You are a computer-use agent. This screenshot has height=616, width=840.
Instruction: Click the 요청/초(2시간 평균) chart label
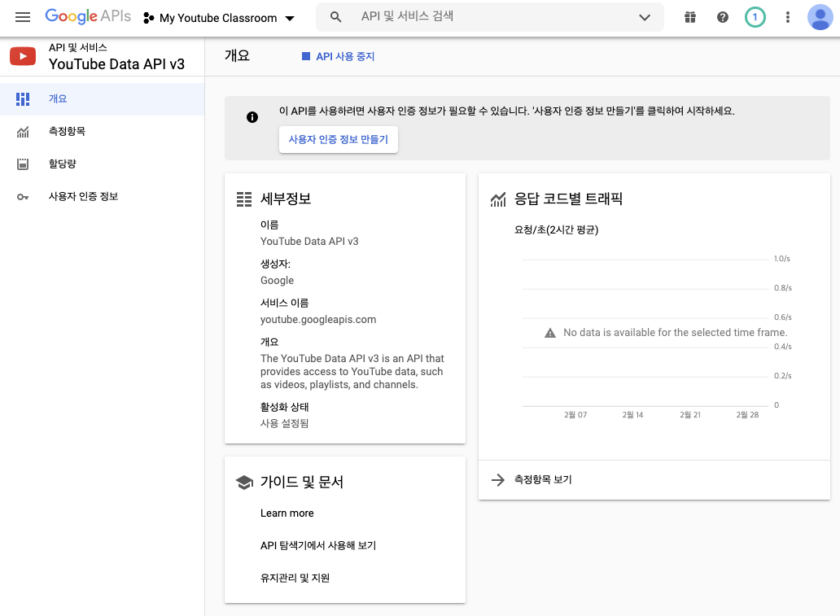(556, 229)
